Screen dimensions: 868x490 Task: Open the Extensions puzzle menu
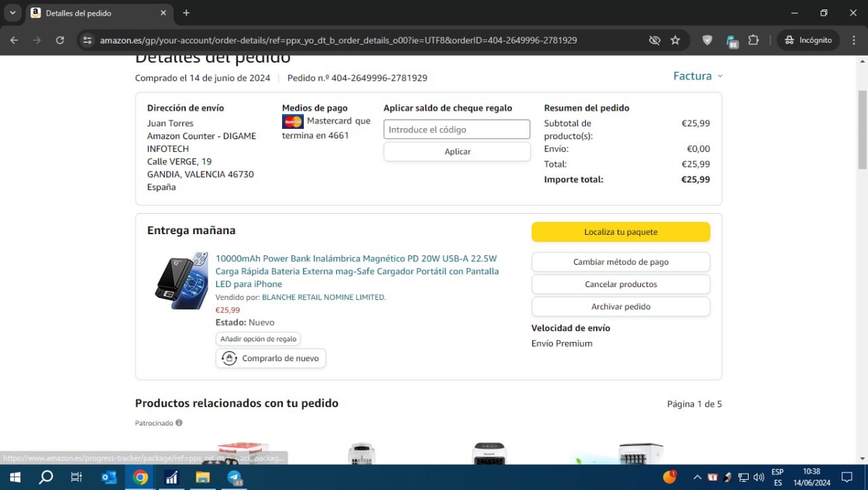coord(753,40)
